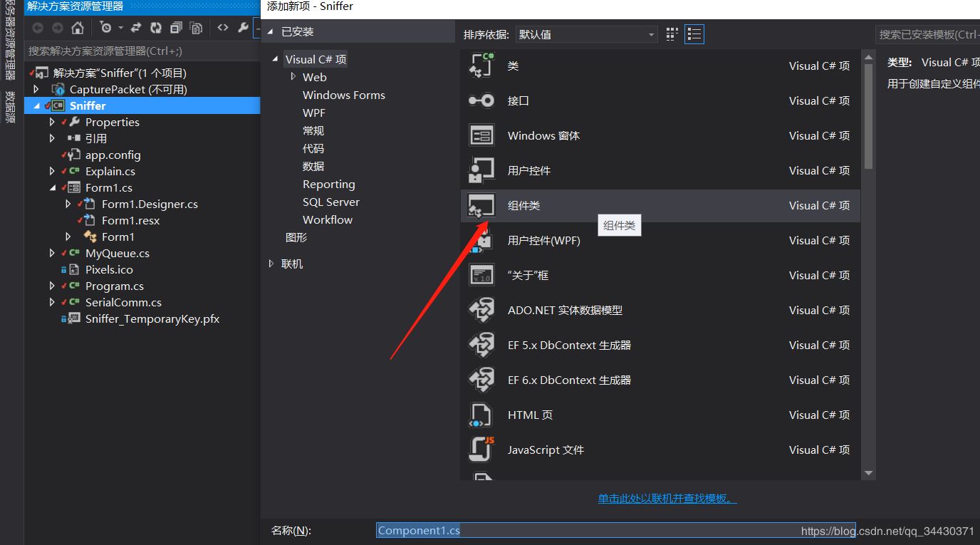This screenshot has height=545, width=980.
Task: Switch templates to small icons view
Action: click(672, 34)
